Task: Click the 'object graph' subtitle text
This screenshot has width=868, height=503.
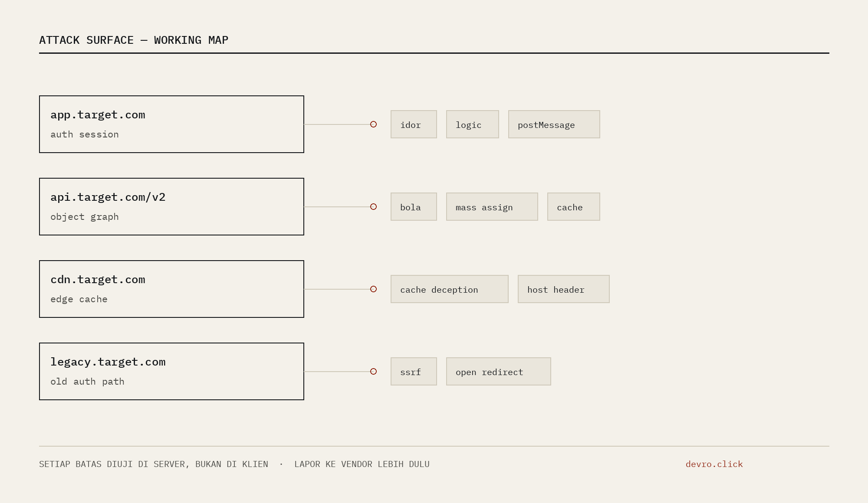Action: point(85,217)
